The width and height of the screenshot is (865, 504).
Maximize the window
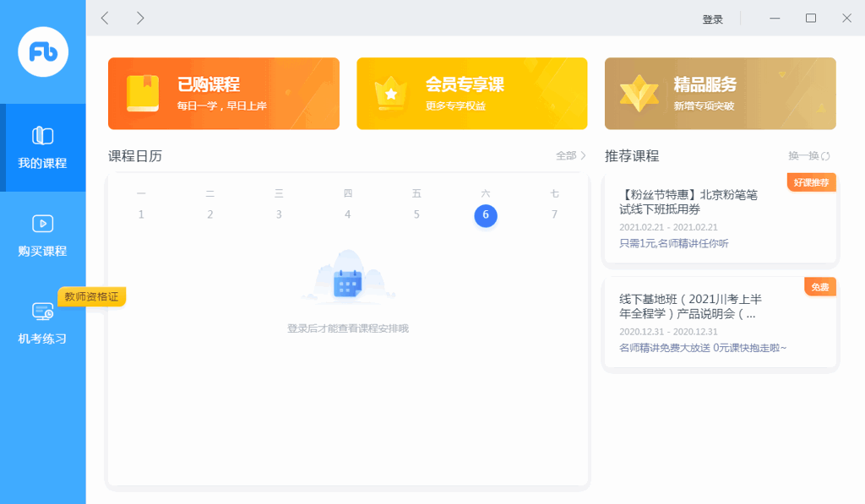(810, 19)
